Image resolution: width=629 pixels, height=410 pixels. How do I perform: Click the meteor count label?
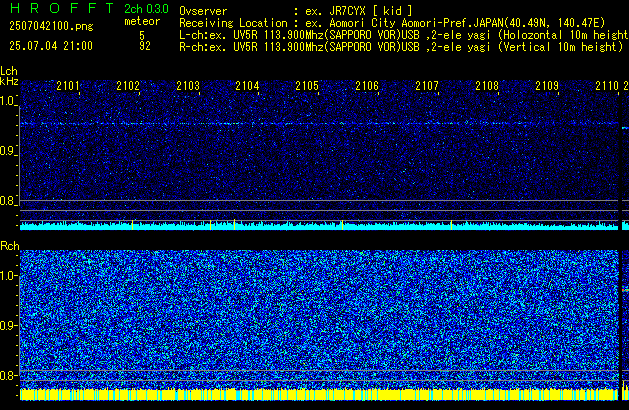click(142, 21)
